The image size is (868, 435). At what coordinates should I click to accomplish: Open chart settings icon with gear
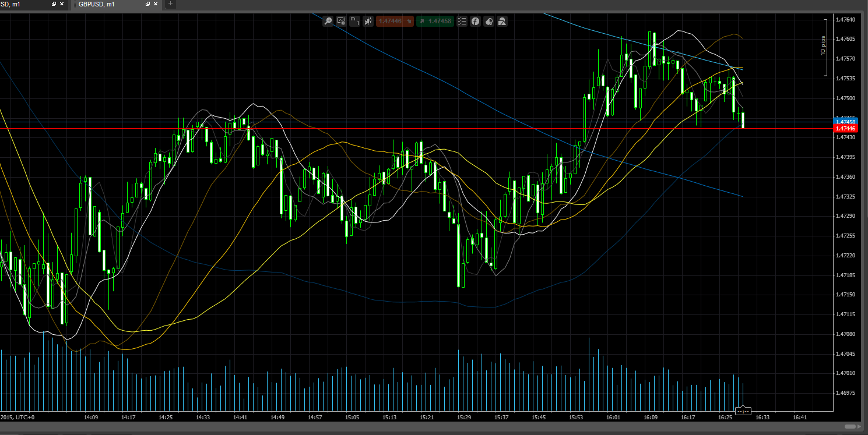[342, 22]
